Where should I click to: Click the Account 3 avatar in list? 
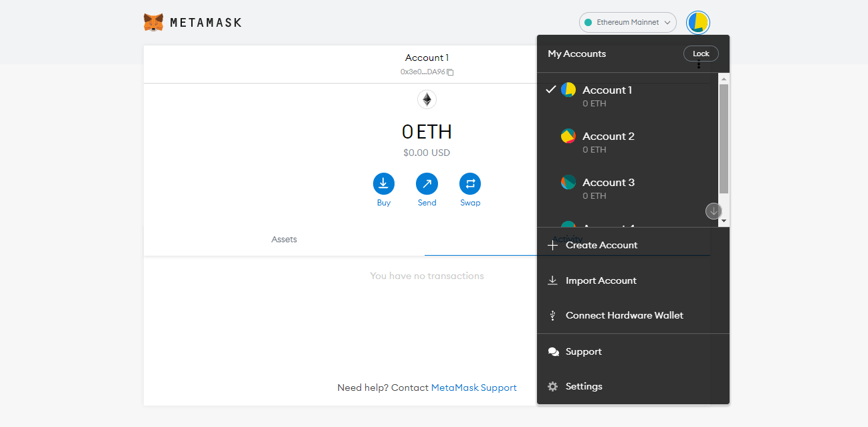coord(568,182)
